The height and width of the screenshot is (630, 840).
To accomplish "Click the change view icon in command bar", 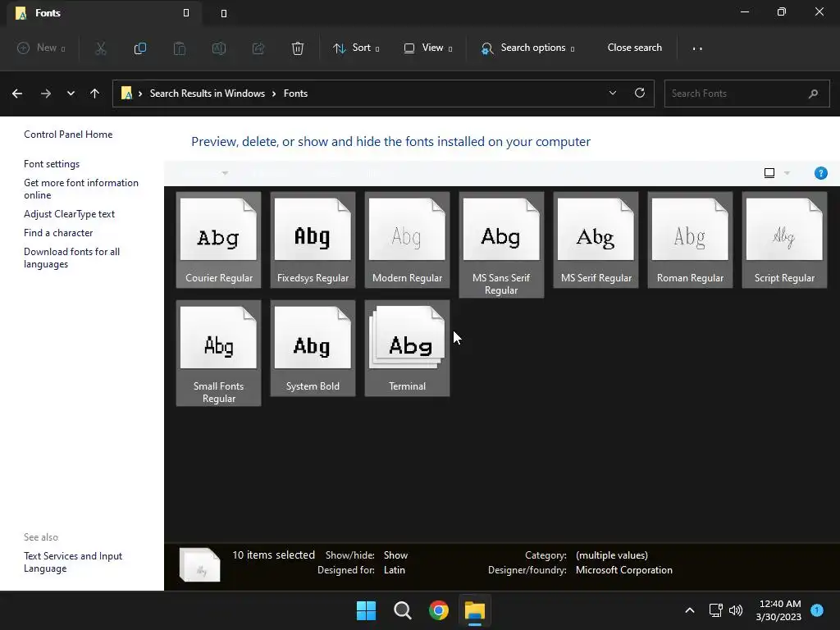I will click(x=769, y=173).
